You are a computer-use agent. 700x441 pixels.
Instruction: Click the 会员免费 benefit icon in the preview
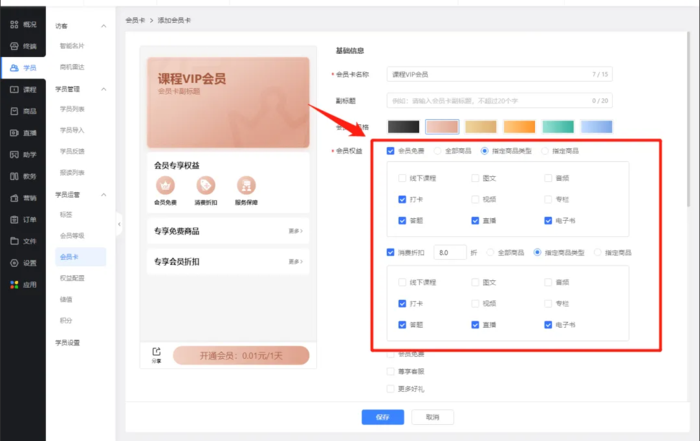[x=164, y=186]
